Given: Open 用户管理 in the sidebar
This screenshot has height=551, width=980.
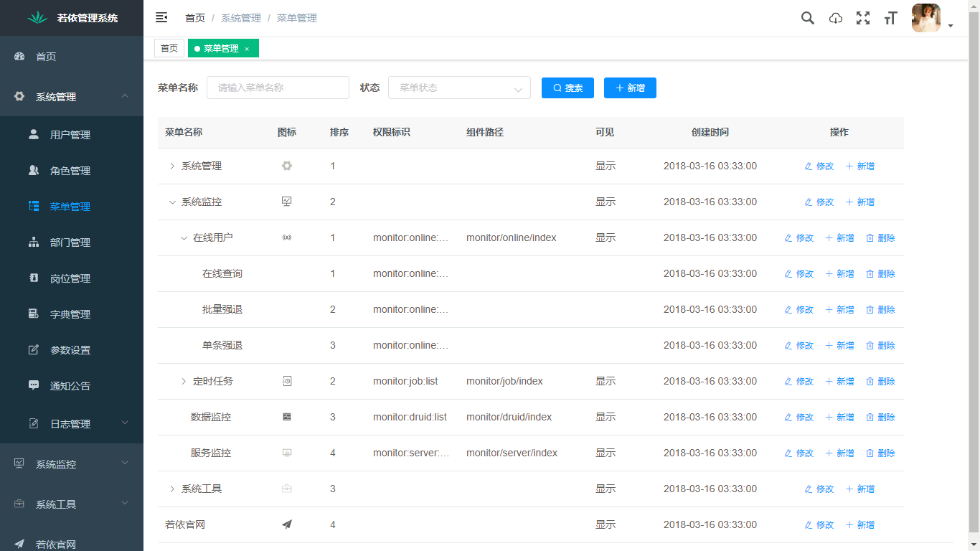Looking at the screenshot, I should tap(72, 134).
